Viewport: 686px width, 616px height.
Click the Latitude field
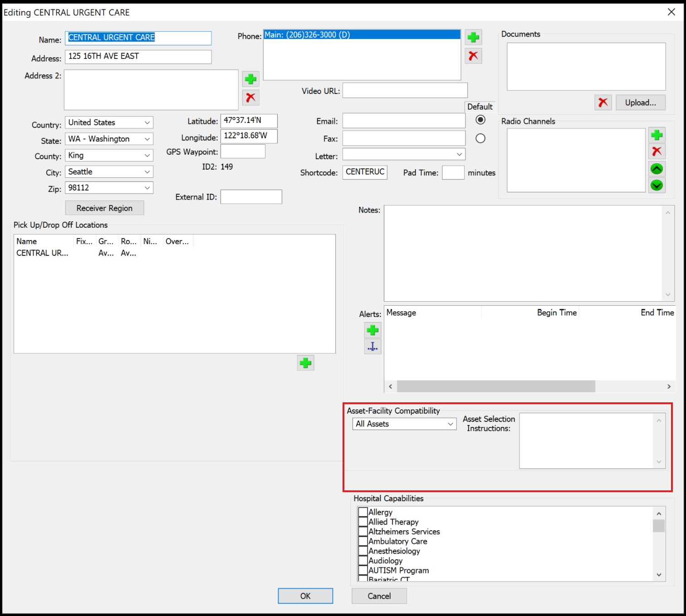[249, 121]
